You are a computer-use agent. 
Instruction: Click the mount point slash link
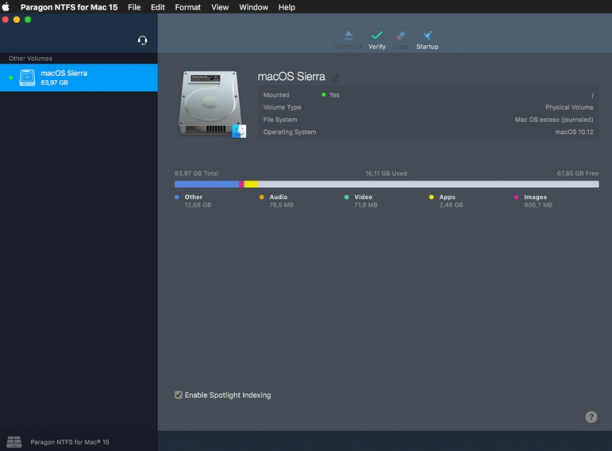(x=592, y=95)
